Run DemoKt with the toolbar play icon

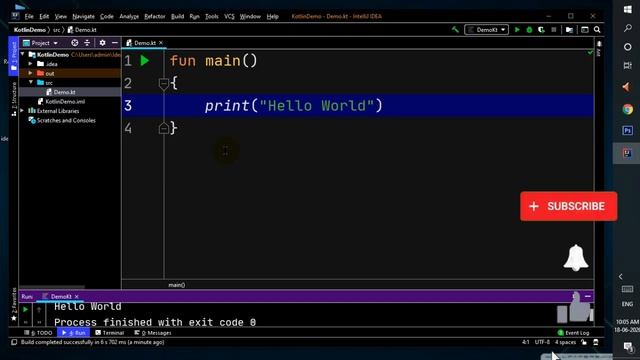pos(517,30)
